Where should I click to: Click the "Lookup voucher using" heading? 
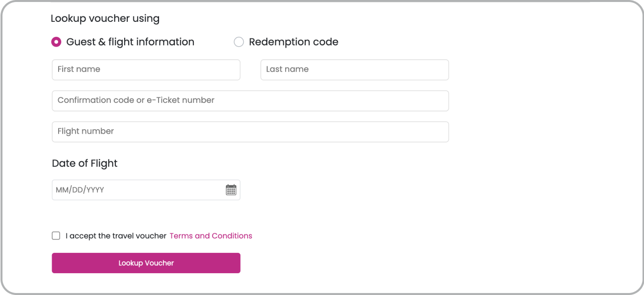[x=105, y=19]
